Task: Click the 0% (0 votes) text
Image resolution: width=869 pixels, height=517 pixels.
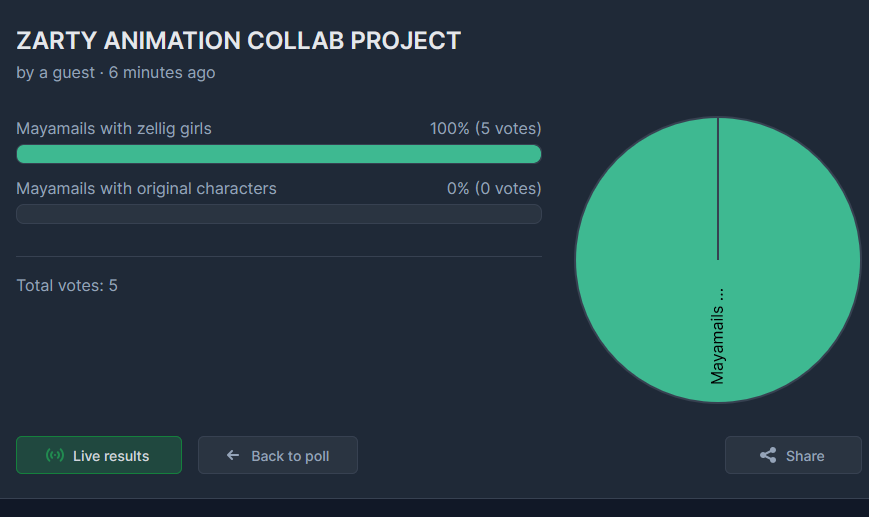Action: point(494,188)
